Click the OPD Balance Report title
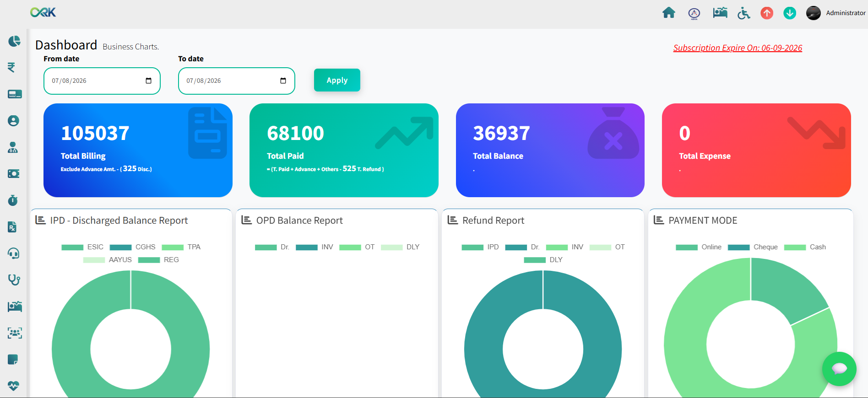 (x=299, y=221)
